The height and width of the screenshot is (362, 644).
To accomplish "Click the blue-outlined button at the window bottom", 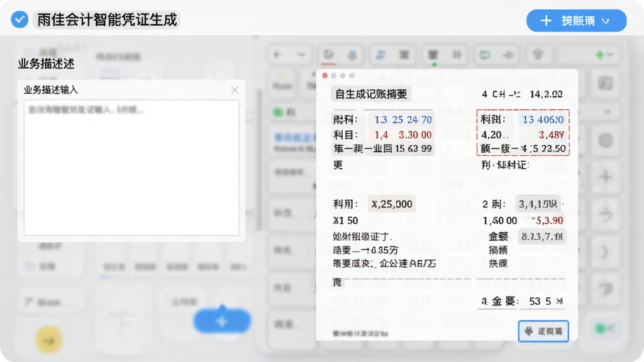I will tap(543, 331).
